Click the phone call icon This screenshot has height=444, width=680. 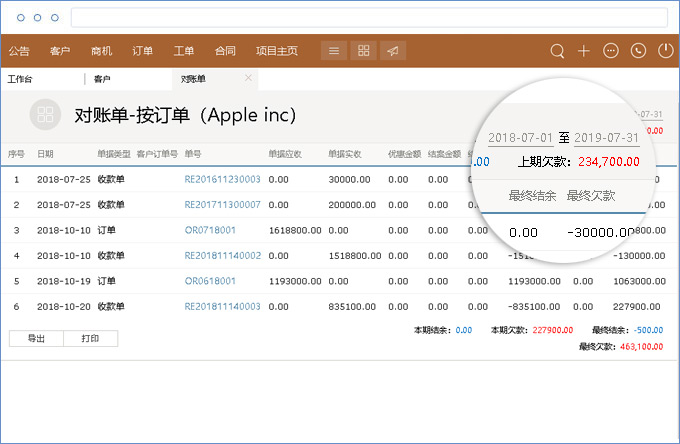pyautogui.click(x=638, y=51)
